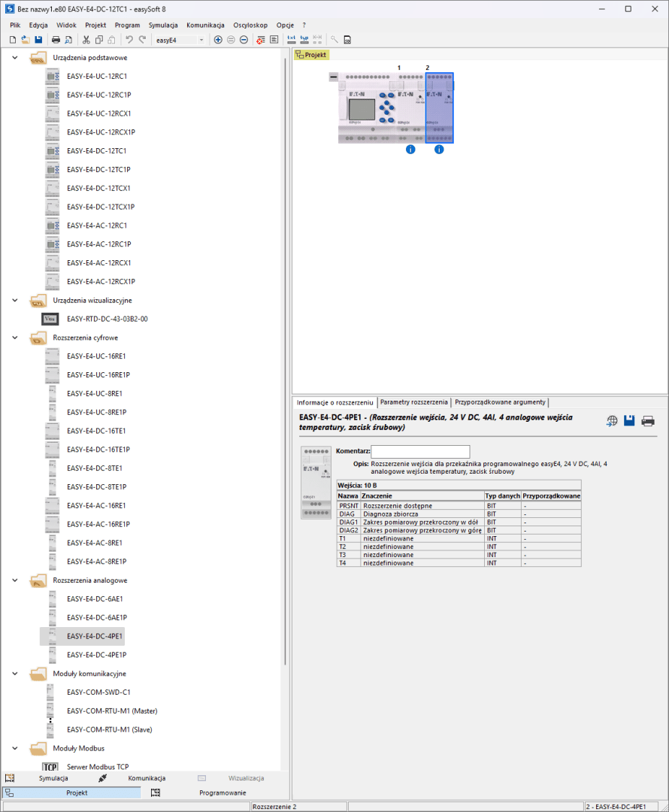Viewport: 669px width, 812px height.
Task: Click the Cut scissors icon
Action: click(x=86, y=39)
